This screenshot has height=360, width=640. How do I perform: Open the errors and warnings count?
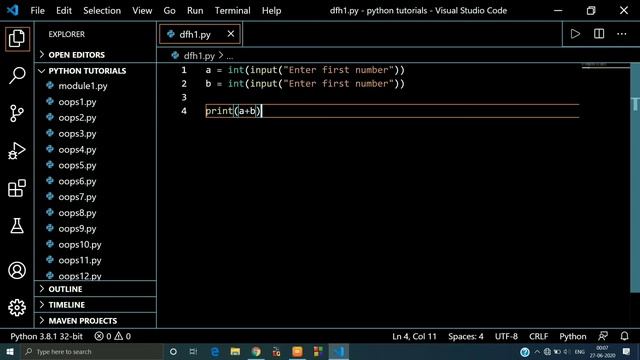[x=113, y=336]
